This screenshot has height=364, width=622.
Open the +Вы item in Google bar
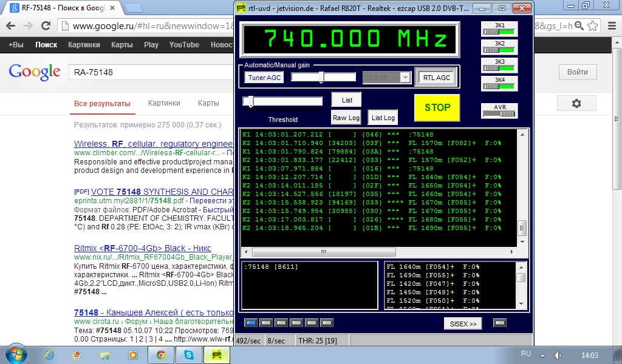[16, 45]
